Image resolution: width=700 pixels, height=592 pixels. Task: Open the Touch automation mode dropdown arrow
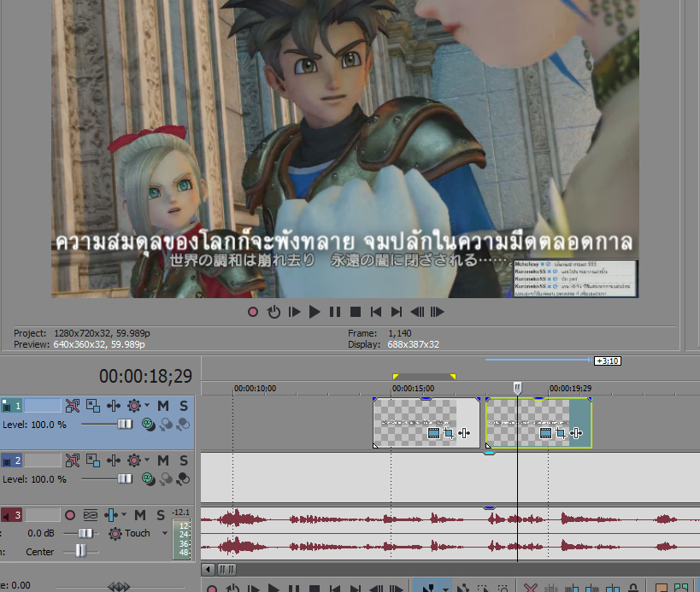coord(165,533)
